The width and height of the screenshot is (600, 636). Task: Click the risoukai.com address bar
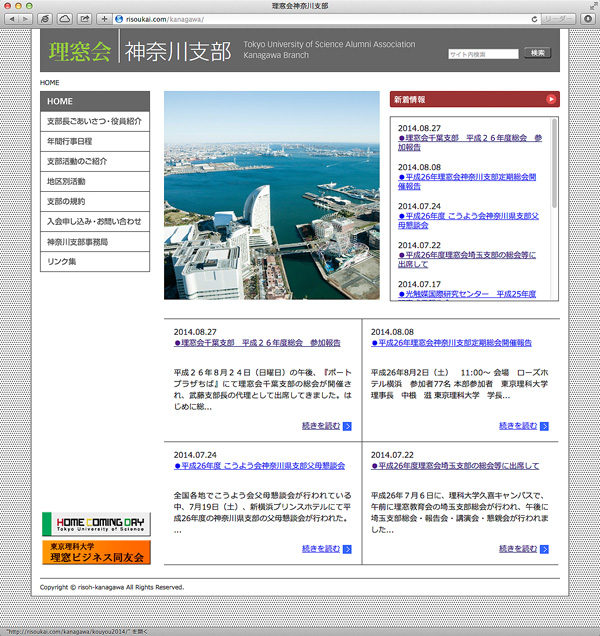click(327, 19)
